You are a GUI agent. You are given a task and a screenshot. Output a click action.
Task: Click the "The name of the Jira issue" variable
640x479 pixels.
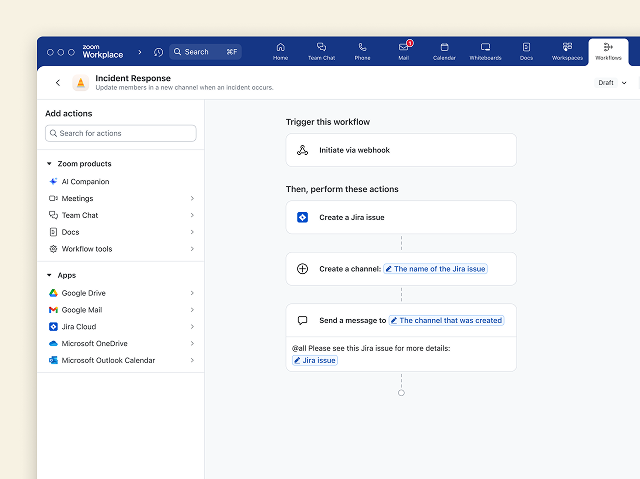(x=435, y=269)
